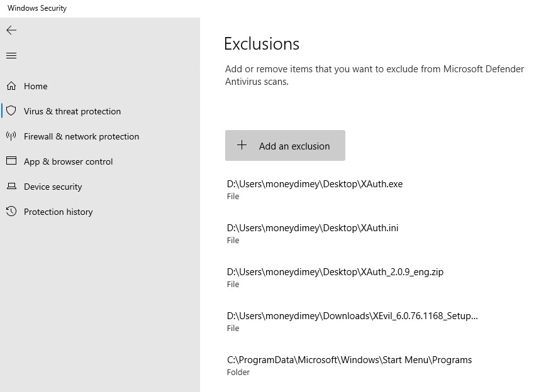View Protection history
This screenshot has width=551, height=392.
tap(58, 212)
